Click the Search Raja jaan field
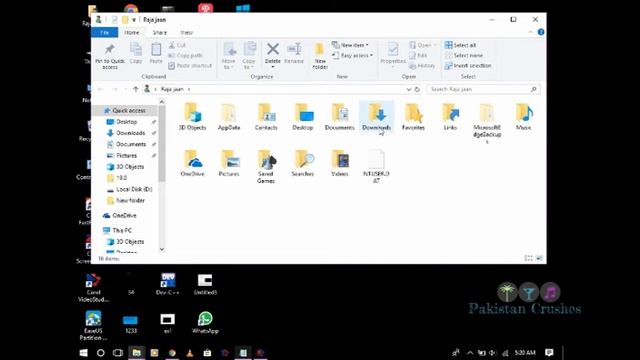Screen dimensions: 640x360 483,89
